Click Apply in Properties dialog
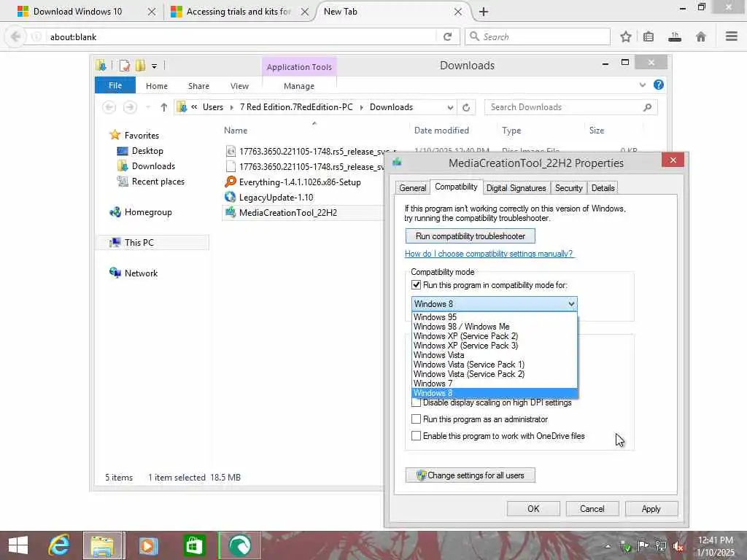 (x=651, y=508)
